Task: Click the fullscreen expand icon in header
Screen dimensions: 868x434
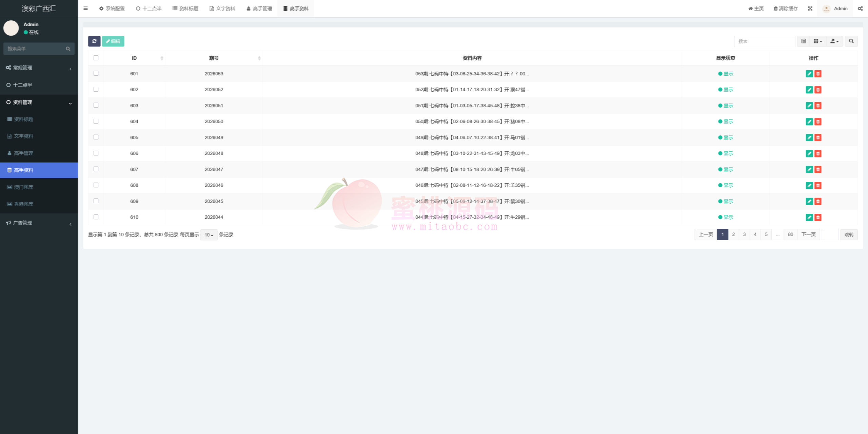Action: (x=810, y=8)
